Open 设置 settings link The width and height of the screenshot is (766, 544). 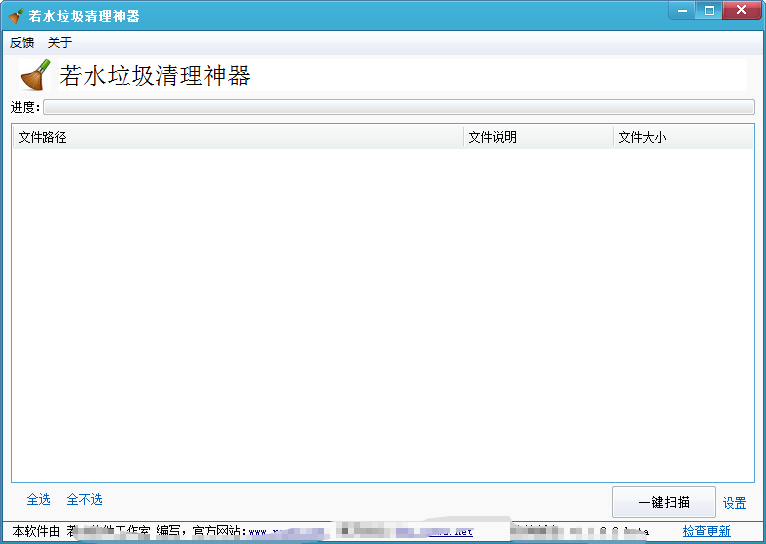[734, 503]
